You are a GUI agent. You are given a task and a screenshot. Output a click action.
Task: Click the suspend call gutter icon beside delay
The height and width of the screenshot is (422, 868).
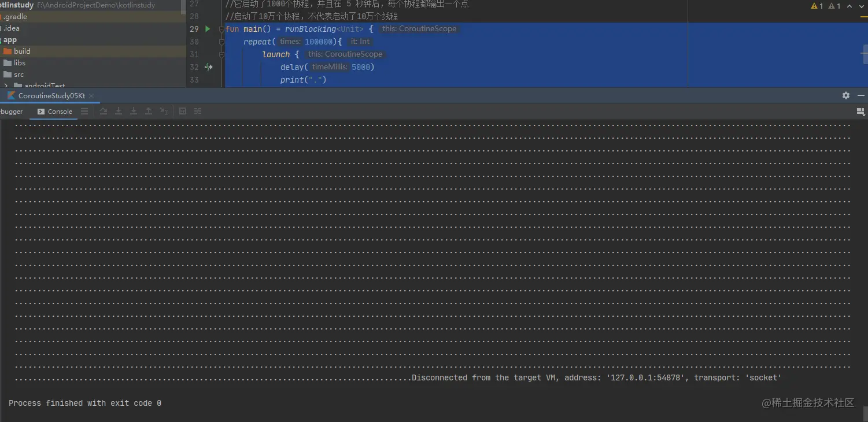[x=209, y=67]
